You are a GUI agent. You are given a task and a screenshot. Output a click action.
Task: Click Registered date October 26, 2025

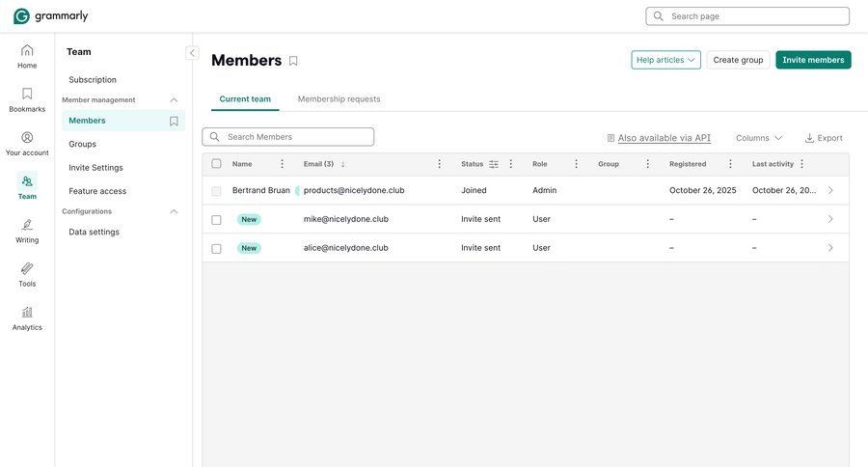[x=702, y=190]
